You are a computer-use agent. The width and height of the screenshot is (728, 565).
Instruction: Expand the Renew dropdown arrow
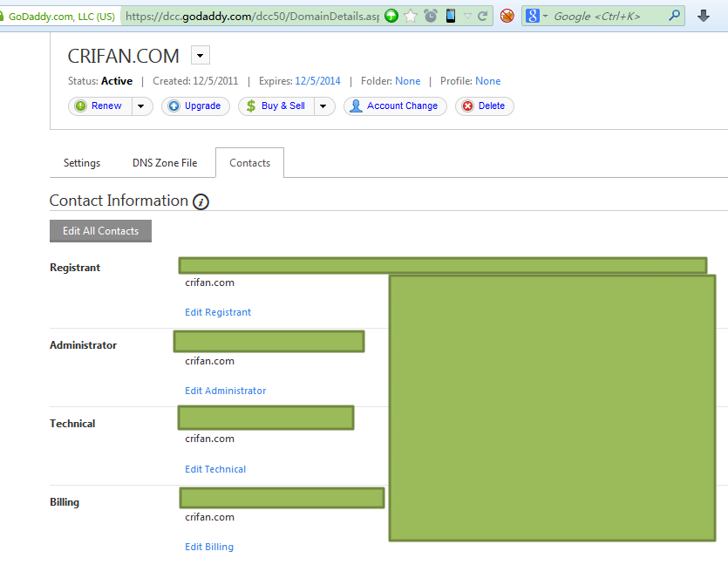pos(141,106)
